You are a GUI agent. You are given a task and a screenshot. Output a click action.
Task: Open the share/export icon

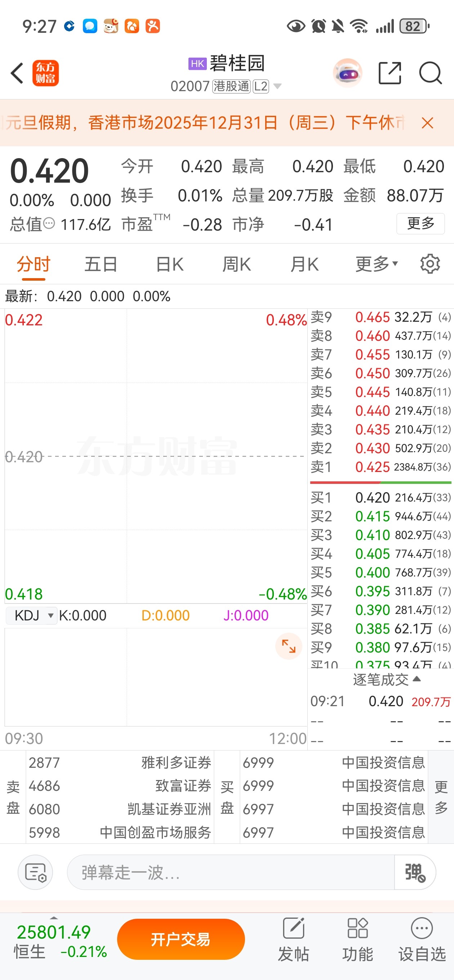pyautogui.click(x=390, y=73)
